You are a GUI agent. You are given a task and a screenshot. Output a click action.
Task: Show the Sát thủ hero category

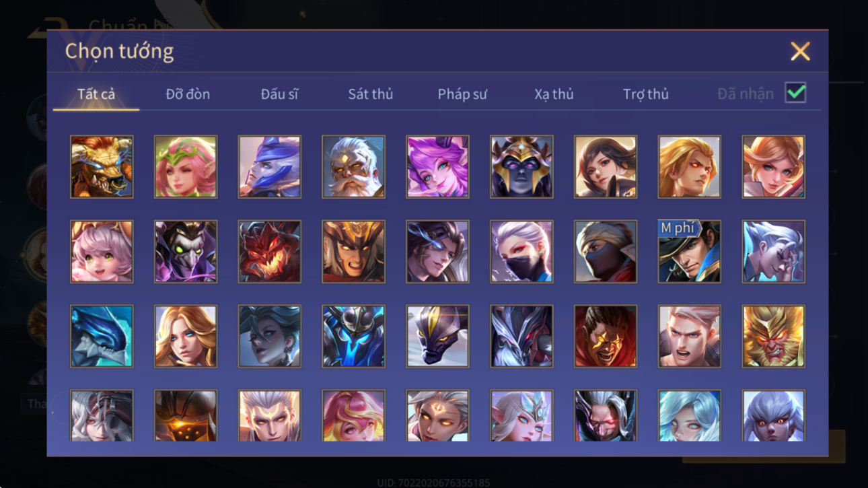(370, 94)
